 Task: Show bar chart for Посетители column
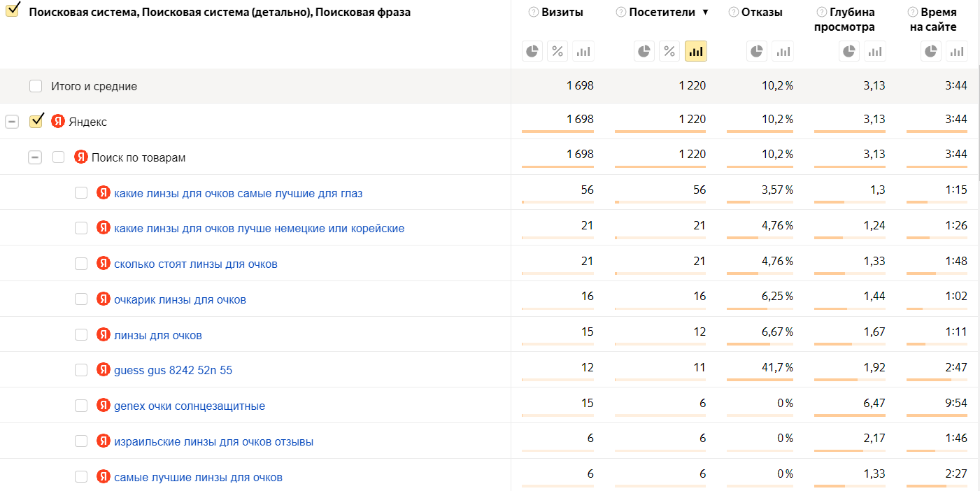click(x=695, y=51)
